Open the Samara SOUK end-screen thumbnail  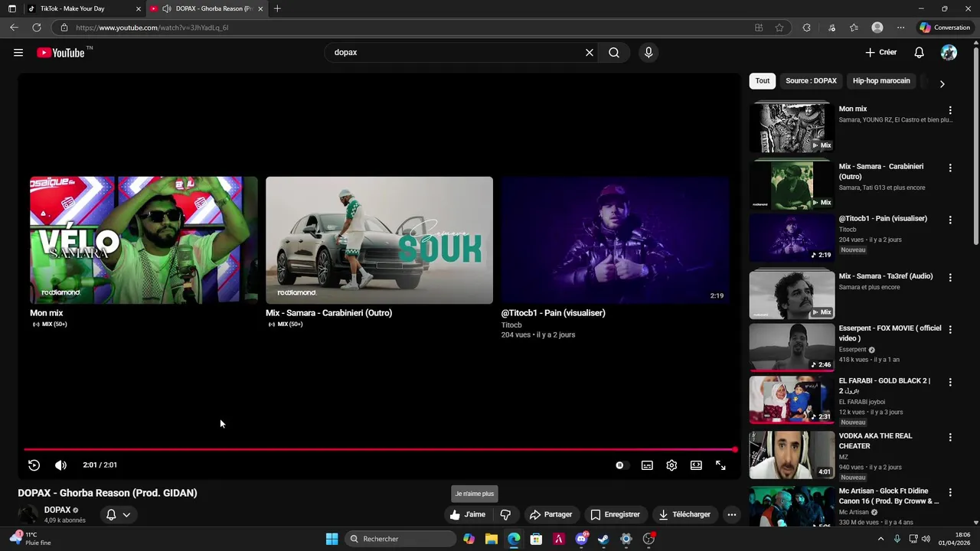point(379,240)
